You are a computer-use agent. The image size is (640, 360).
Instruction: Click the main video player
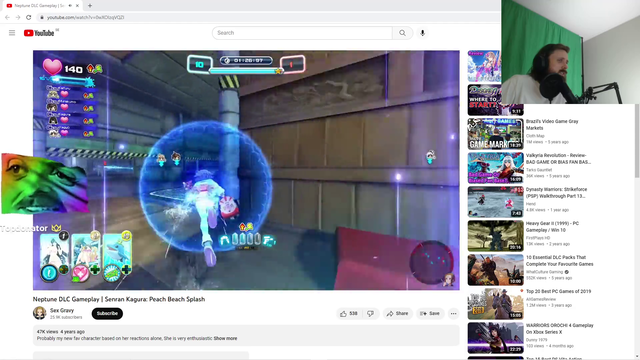tap(246, 170)
